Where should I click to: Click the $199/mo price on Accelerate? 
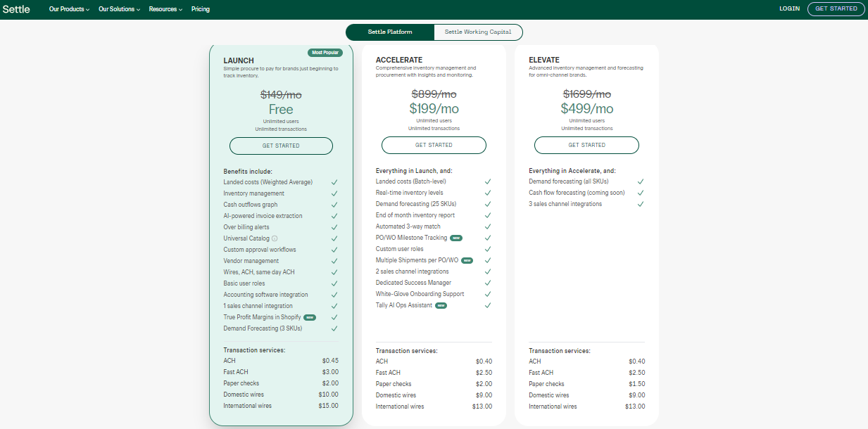coord(434,108)
